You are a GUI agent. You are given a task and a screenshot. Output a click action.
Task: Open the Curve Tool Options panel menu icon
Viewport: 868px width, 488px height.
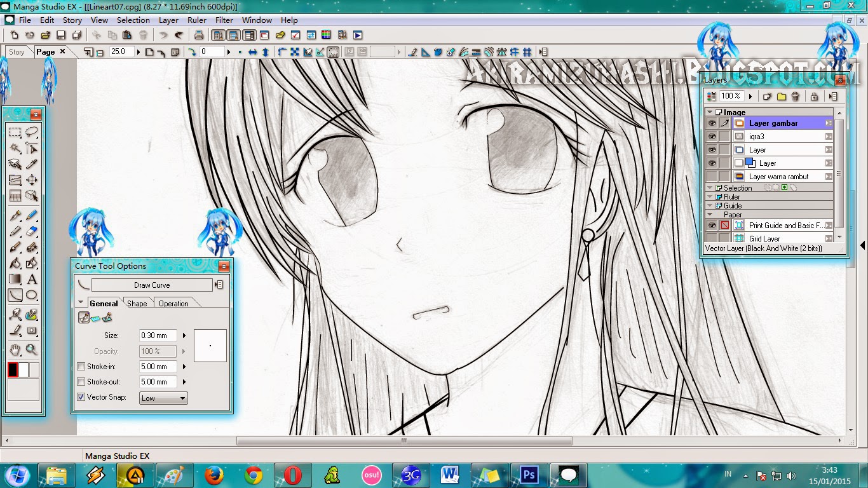coord(219,285)
